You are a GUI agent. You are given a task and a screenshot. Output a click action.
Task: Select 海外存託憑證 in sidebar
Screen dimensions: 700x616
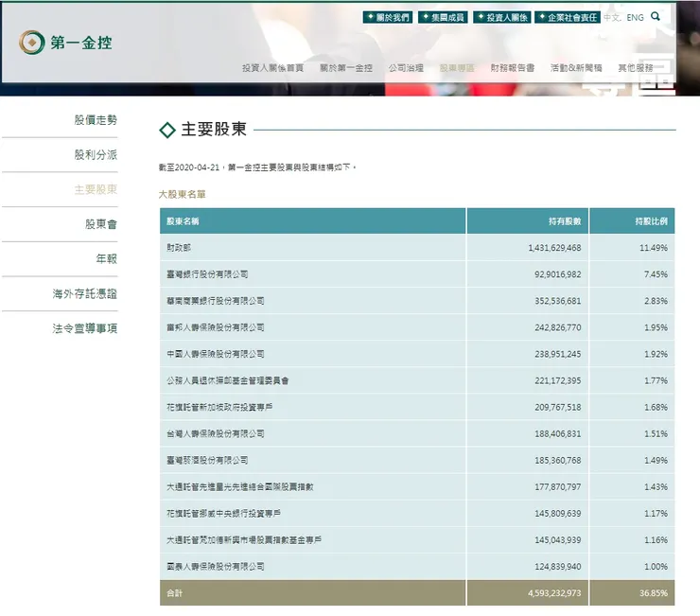[x=84, y=293]
